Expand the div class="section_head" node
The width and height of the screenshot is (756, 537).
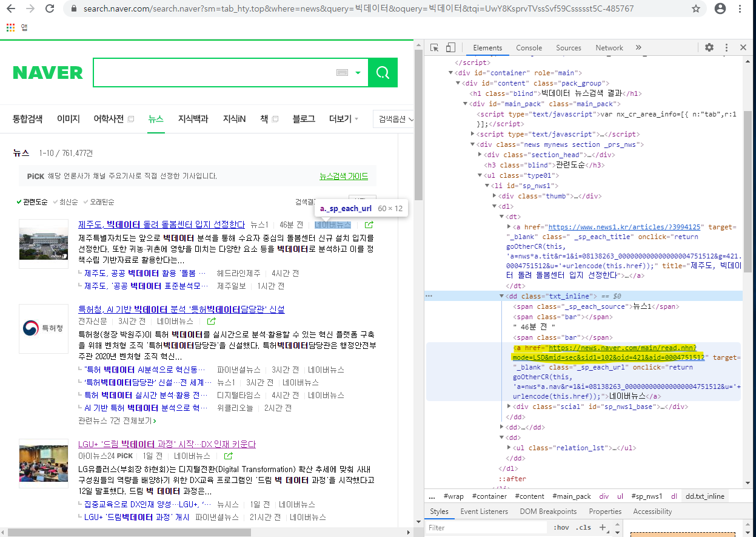click(x=480, y=155)
